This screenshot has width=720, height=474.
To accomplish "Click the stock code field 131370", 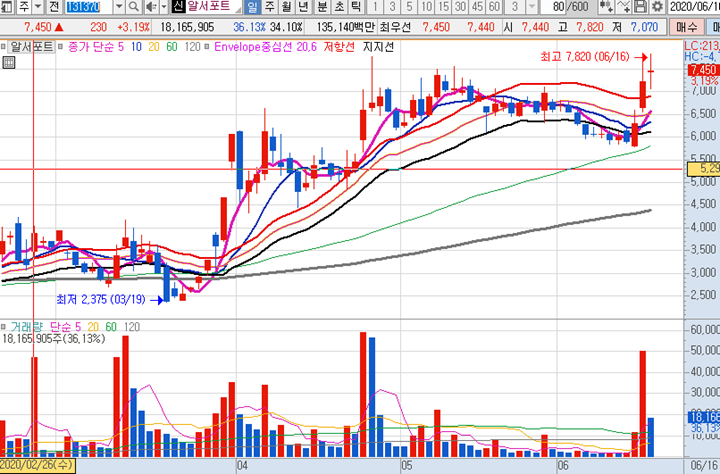I will pos(87,6).
